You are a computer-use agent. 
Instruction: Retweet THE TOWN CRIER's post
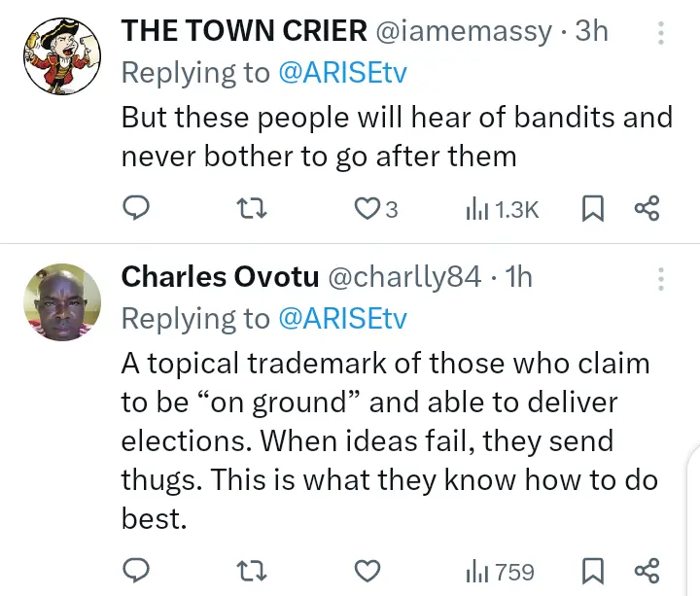252,208
